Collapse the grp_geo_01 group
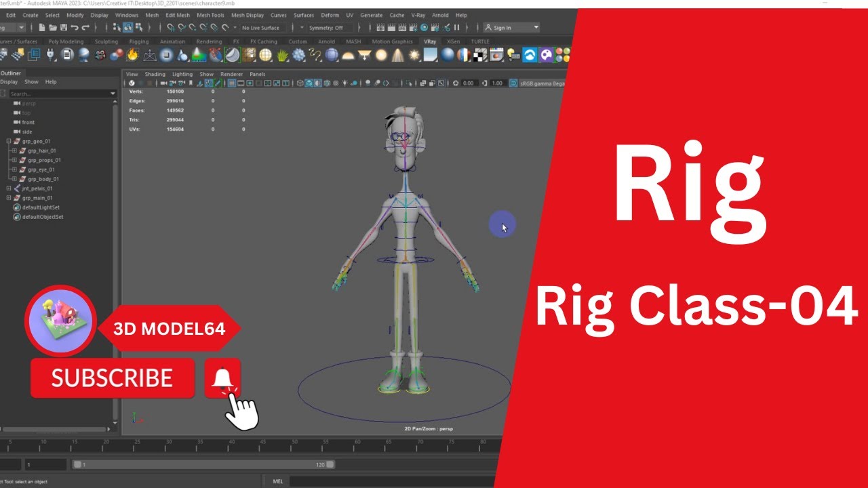This screenshot has height=488, width=868. (9, 141)
